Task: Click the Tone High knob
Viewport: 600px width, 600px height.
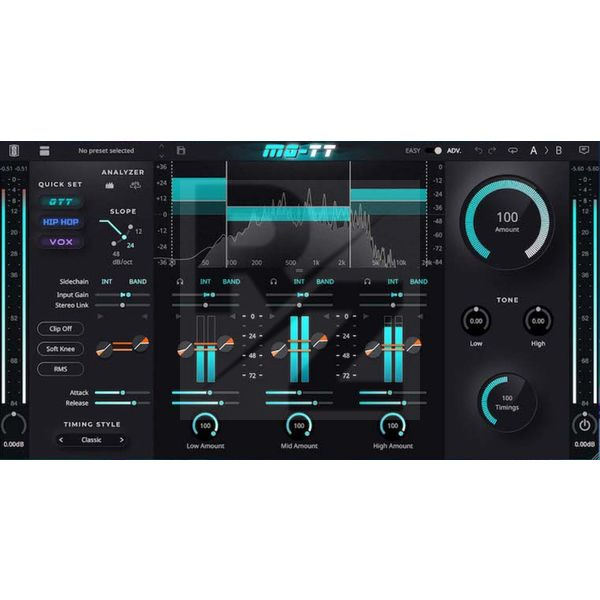Action: click(x=538, y=321)
